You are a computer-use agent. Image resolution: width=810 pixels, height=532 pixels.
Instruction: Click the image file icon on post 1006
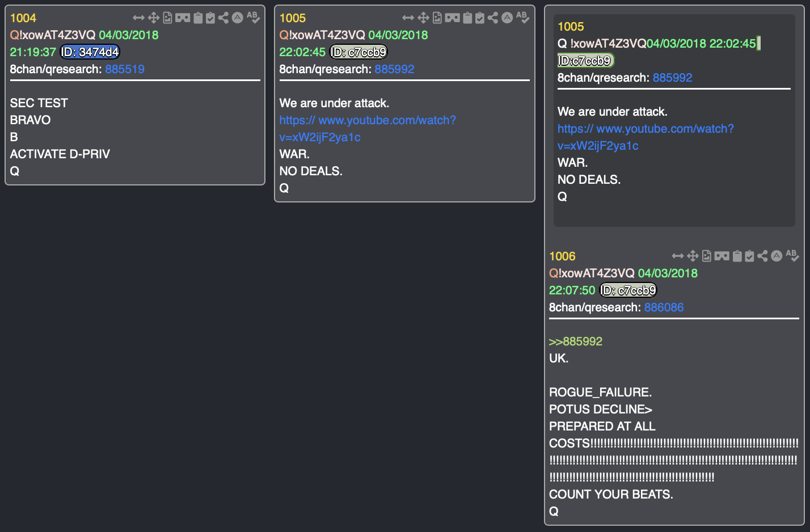(707, 256)
